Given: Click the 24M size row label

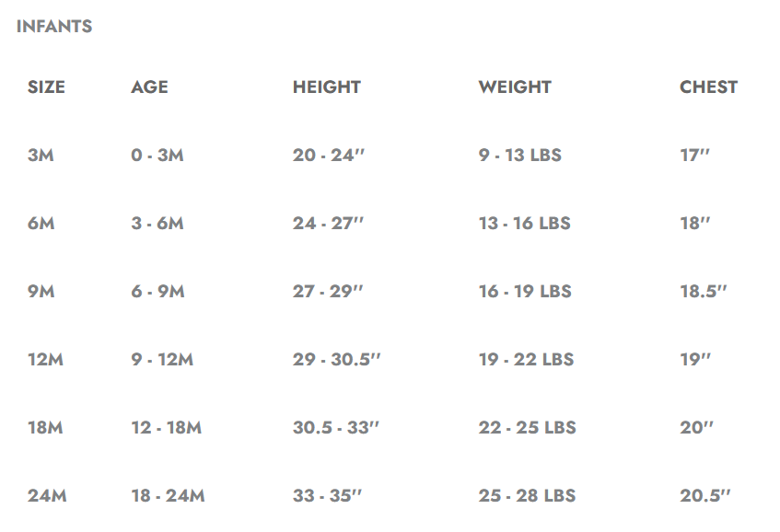Looking at the screenshot, I should point(47,496).
